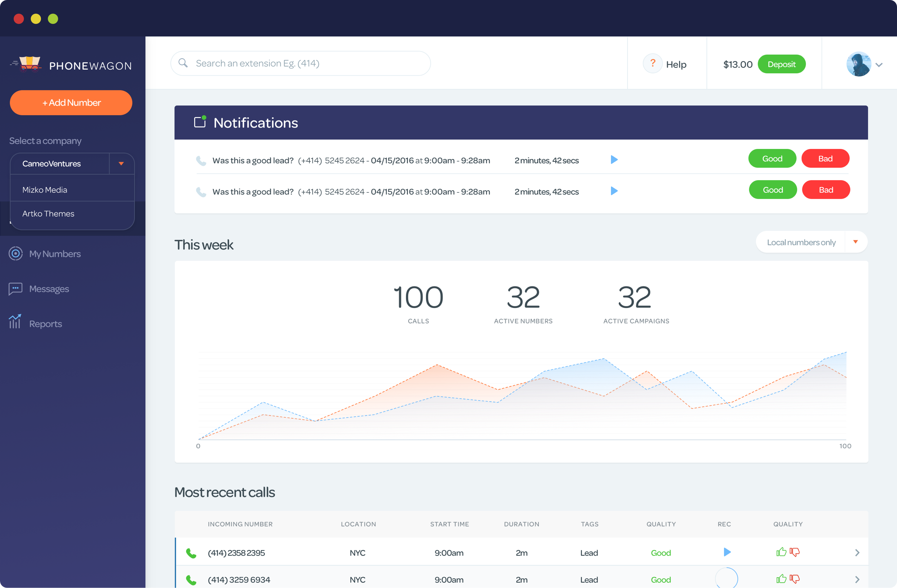Image resolution: width=897 pixels, height=588 pixels.
Task: Mark first notification lead as Good
Action: pyautogui.click(x=772, y=159)
